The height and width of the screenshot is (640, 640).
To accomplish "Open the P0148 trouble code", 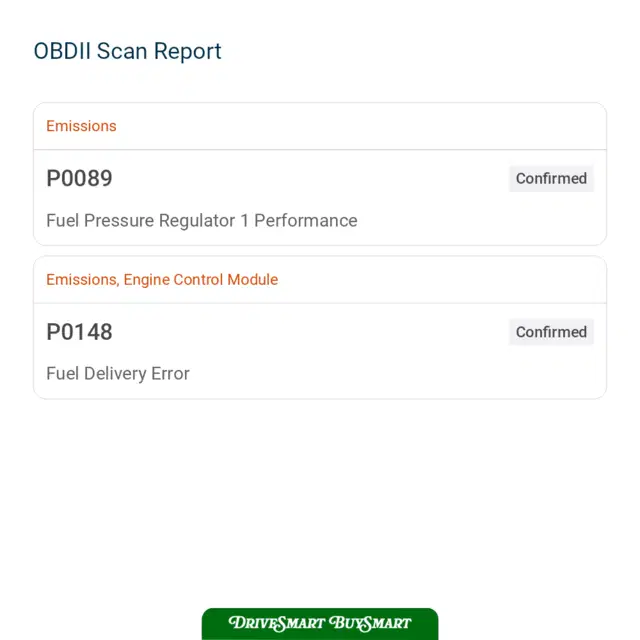I will click(79, 332).
